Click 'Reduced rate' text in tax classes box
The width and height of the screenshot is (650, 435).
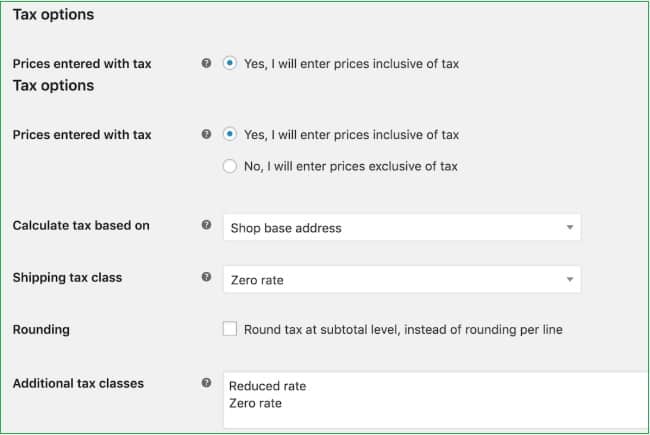(267, 386)
